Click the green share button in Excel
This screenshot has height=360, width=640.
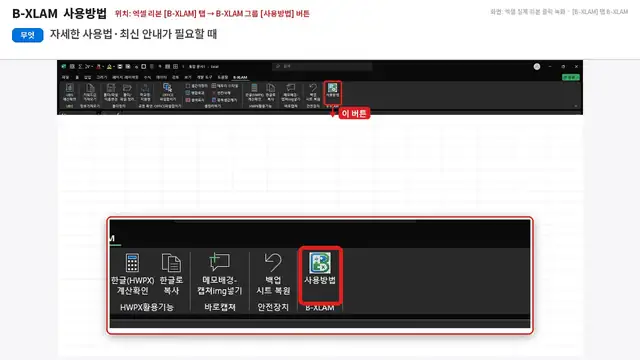[x=571, y=77]
